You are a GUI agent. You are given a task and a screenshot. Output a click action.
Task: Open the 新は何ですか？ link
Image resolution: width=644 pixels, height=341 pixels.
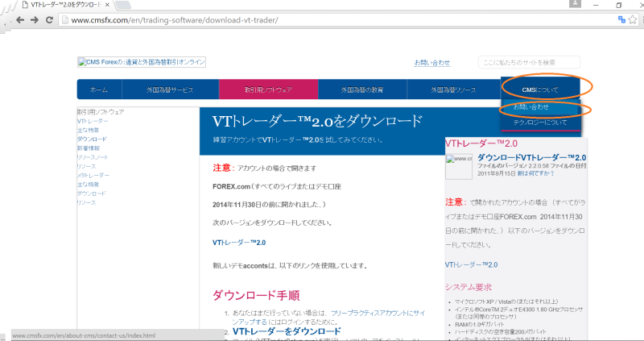[x=536, y=173]
